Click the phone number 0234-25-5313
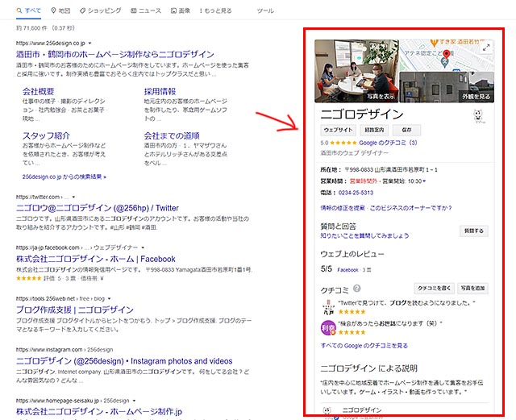The height and width of the screenshot is (420, 516). [356, 193]
